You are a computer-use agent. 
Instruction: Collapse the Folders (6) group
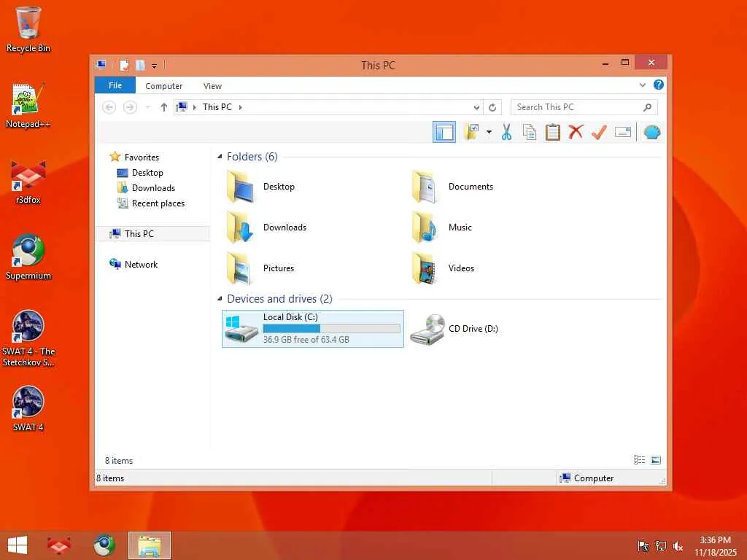click(x=220, y=157)
